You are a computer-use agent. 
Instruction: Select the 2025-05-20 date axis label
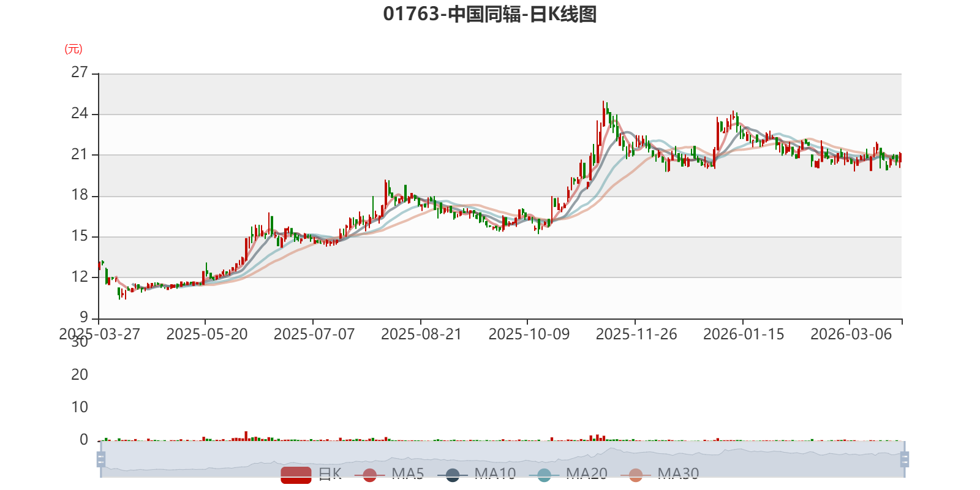(x=207, y=334)
